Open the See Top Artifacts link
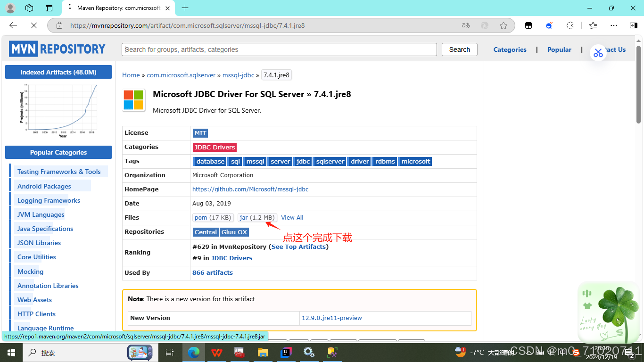Viewport: 644px width, 362px height. (x=298, y=247)
